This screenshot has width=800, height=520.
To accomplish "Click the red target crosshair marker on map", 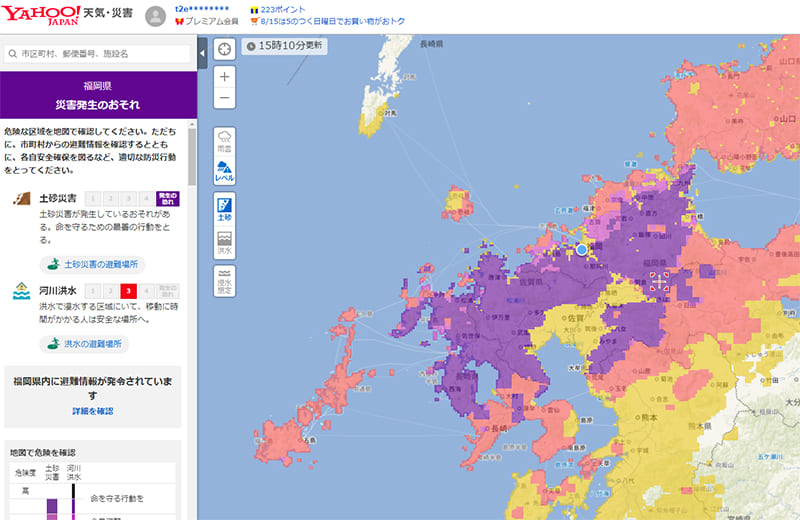I will pos(659,281).
